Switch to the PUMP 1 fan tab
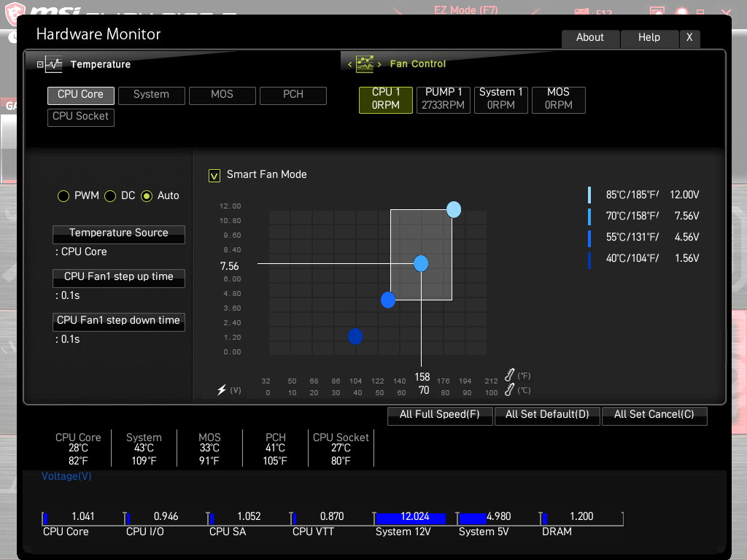Viewport: 747px width, 560px height. pos(443,99)
